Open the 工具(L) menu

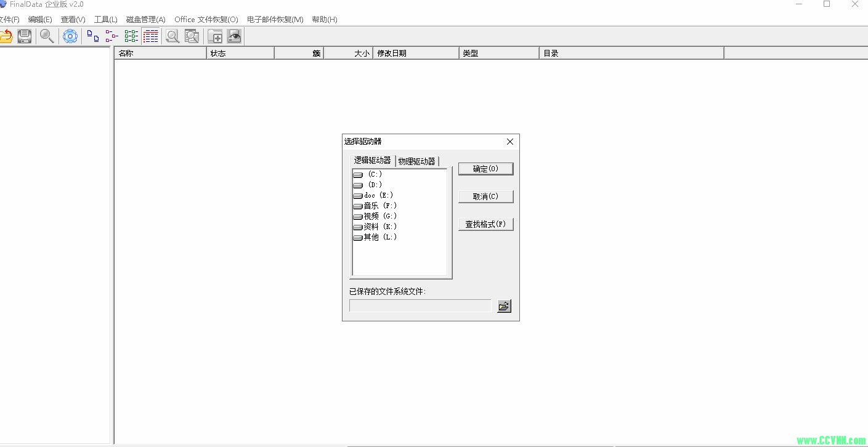(105, 20)
